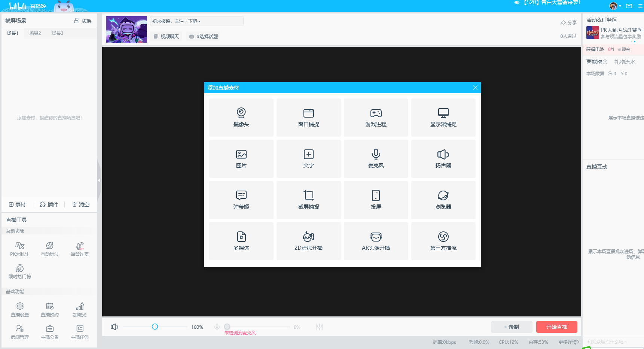644x349 pixels.
Task: Expand more details (更多详情) in status bar
Action: pyautogui.click(x=568, y=342)
